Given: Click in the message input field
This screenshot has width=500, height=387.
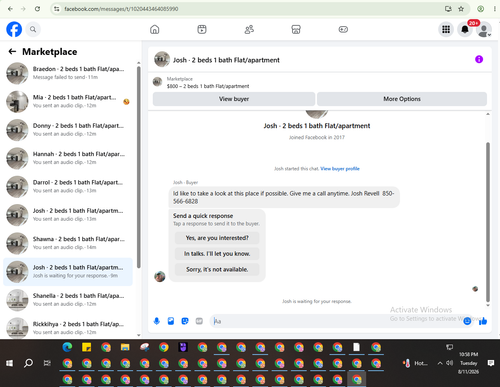Looking at the screenshot, I should tap(337, 321).
